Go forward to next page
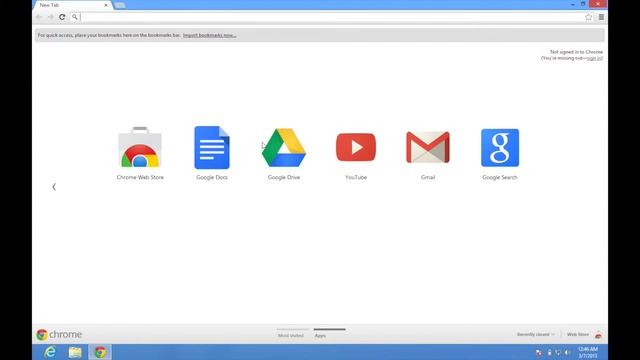 (x=51, y=17)
